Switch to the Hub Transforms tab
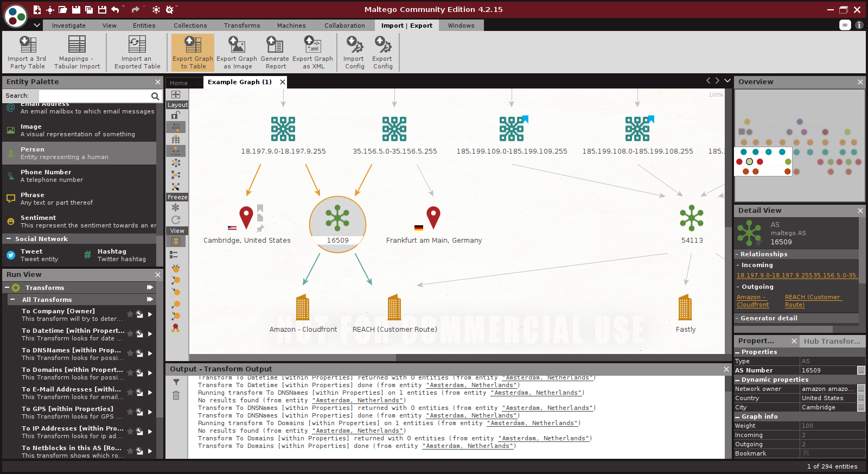868x474 pixels. click(832, 341)
